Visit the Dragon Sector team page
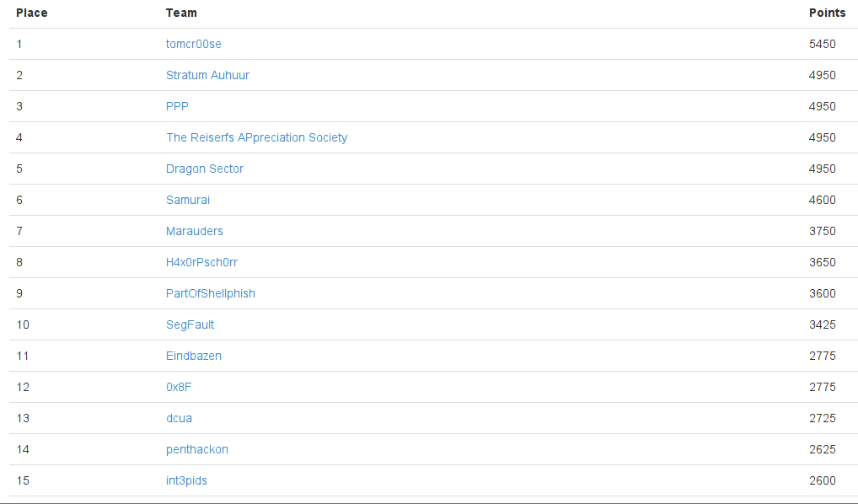This screenshot has width=858, height=504. [205, 169]
